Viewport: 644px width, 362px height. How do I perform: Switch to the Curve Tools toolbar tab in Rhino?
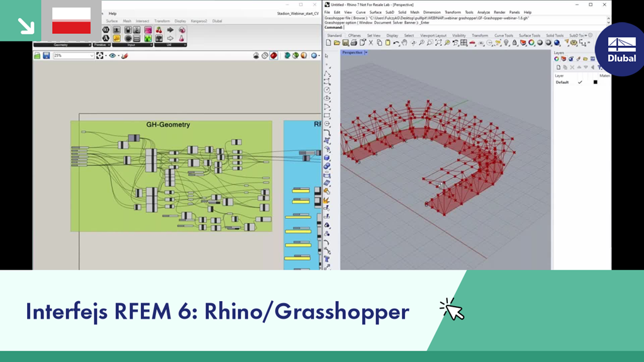point(504,36)
